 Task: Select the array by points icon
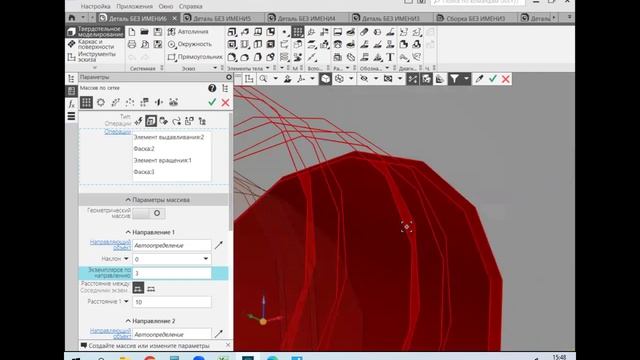[130, 102]
